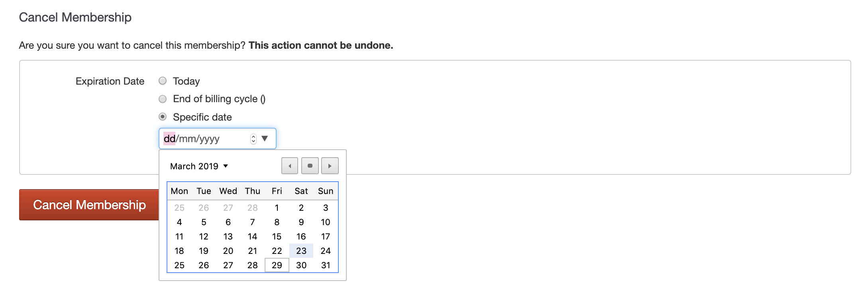This screenshot has width=868, height=289.
Task: Expand the March 2019 month selector
Action: (199, 166)
